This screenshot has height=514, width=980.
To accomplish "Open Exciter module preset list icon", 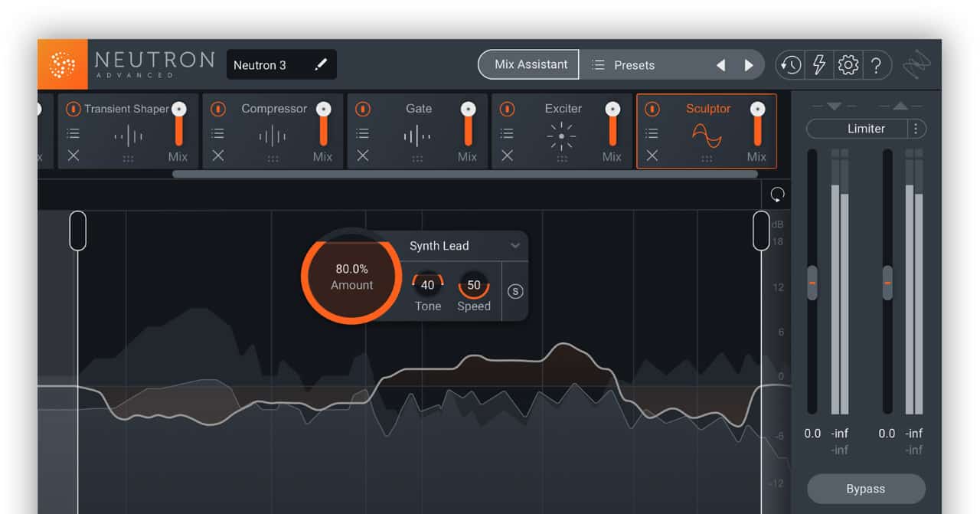I will (x=507, y=133).
